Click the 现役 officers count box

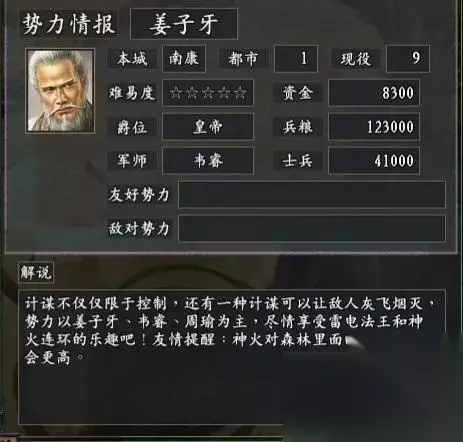click(408, 59)
